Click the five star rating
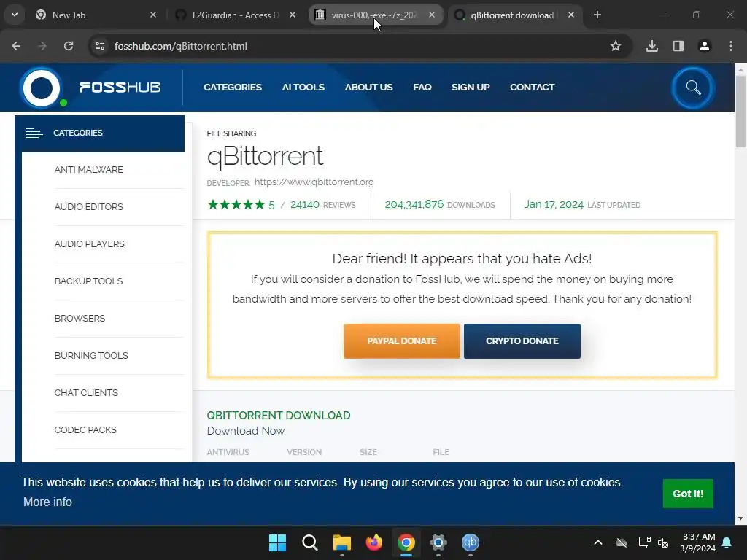Image resolution: width=747 pixels, height=560 pixels. pyautogui.click(x=236, y=205)
